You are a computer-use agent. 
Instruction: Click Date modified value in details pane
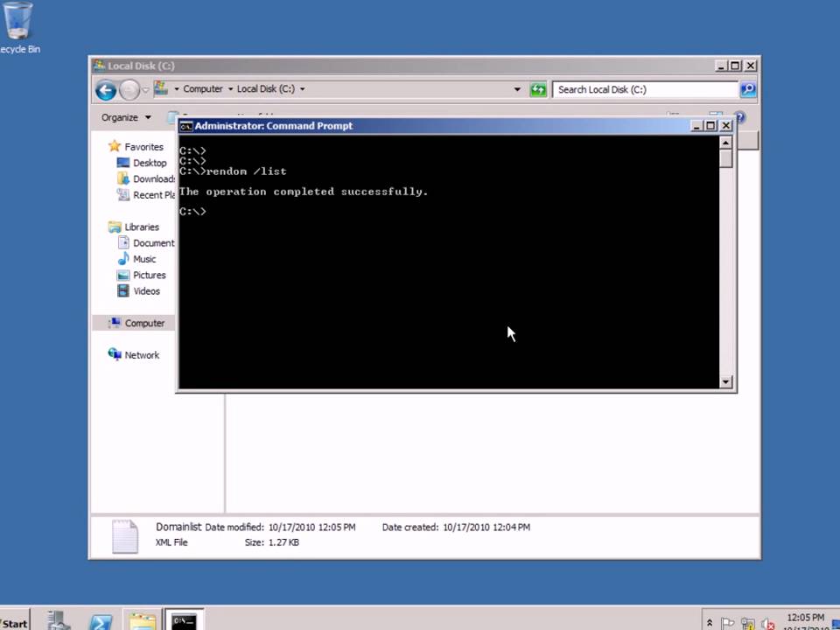(311, 528)
